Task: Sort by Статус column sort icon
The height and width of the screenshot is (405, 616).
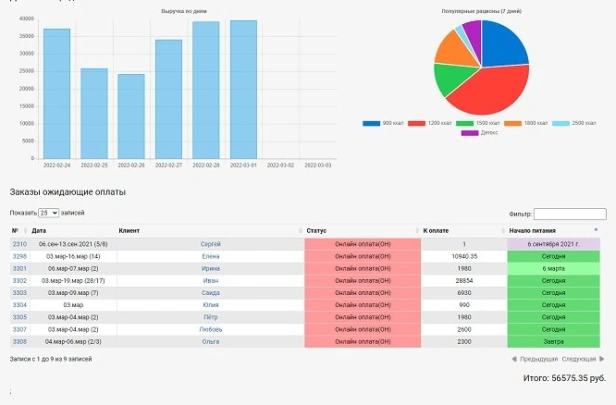Action: pyautogui.click(x=417, y=231)
